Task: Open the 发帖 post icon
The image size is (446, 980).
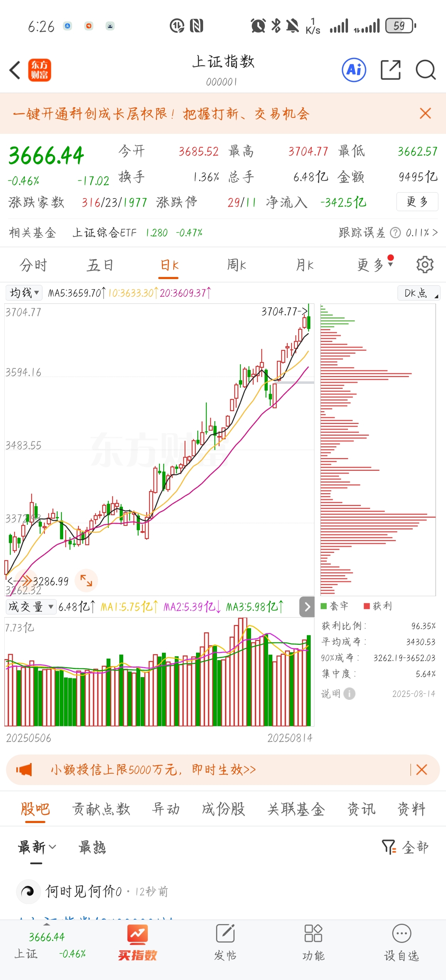Action: click(x=225, y=943)
